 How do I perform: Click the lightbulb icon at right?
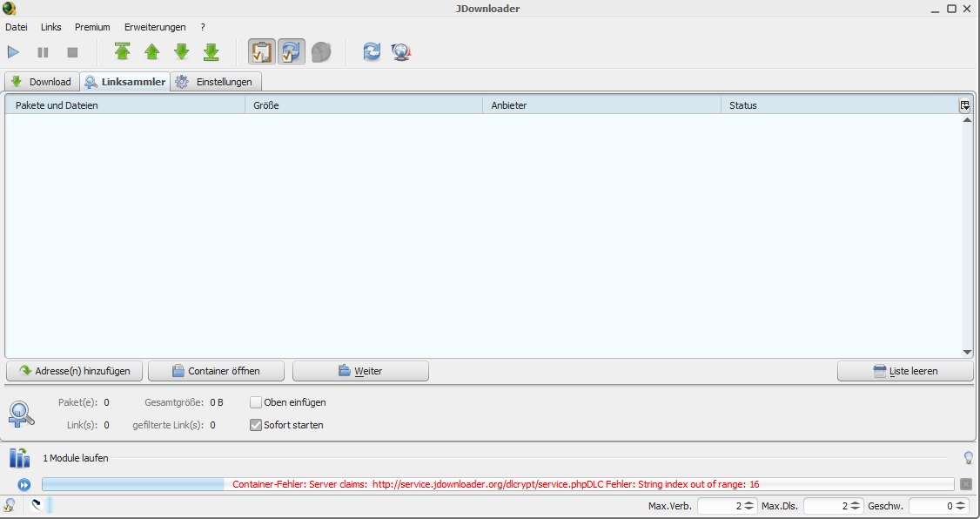[x=969, y=458]
